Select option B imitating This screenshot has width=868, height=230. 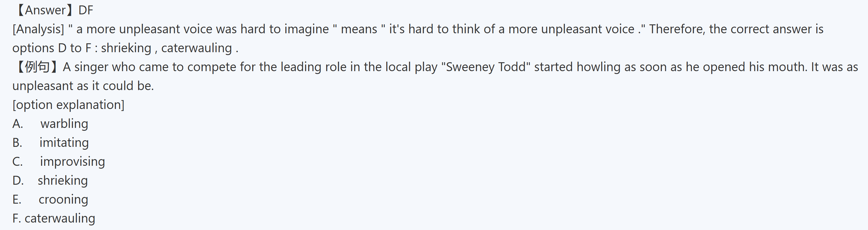[x=64, y=143]
